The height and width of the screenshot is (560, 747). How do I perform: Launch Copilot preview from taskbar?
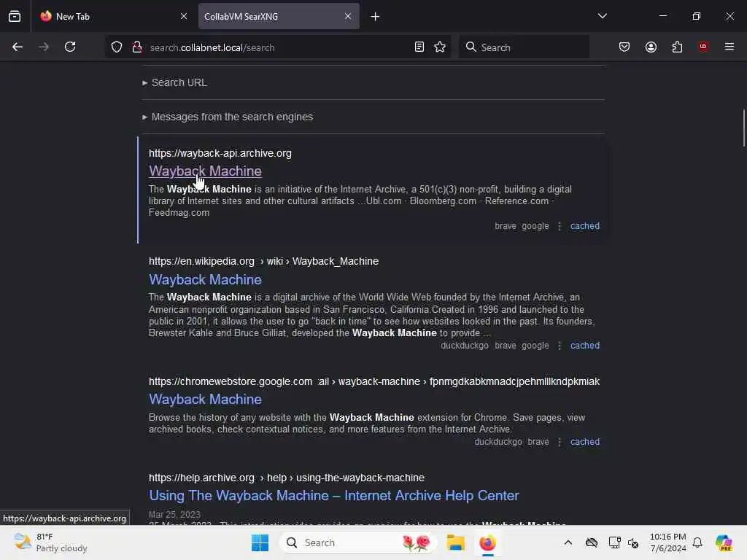click(x=724, y=542)
